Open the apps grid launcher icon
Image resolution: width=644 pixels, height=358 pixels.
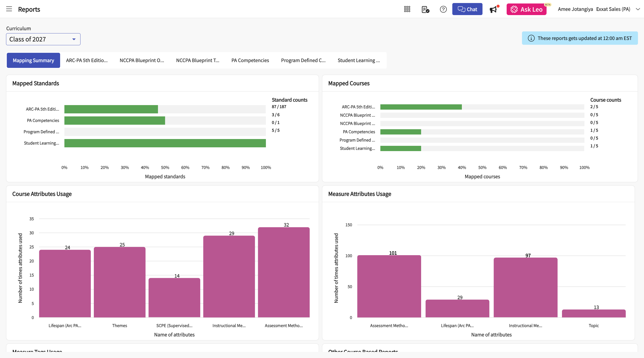click(x=407, y=9)
